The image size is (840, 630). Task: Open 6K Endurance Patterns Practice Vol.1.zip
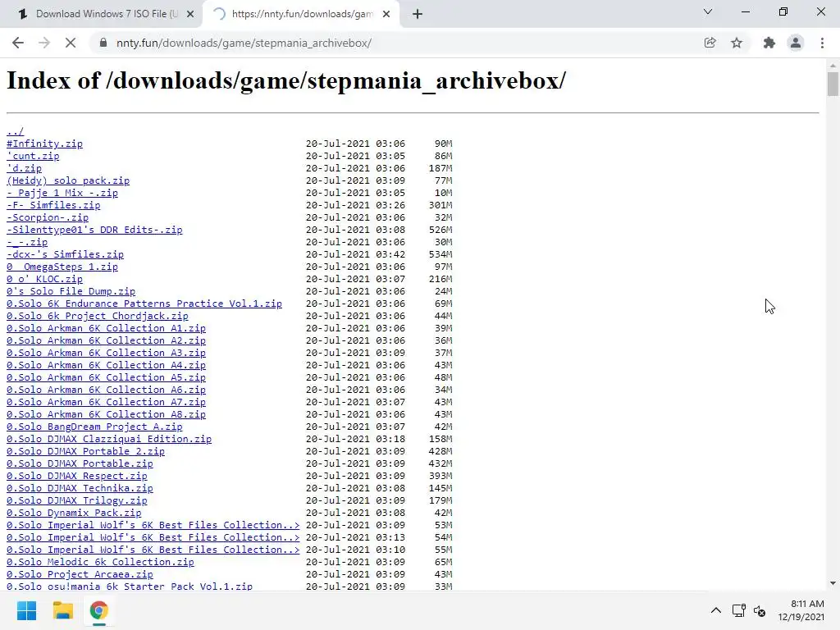point(144,304)
